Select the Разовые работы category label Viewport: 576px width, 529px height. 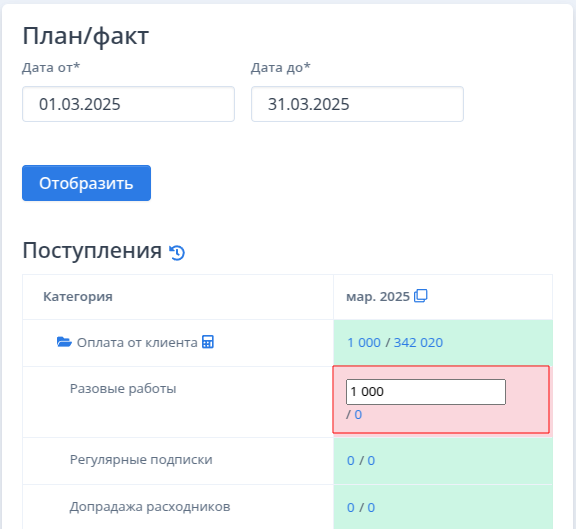coord(123,389)
